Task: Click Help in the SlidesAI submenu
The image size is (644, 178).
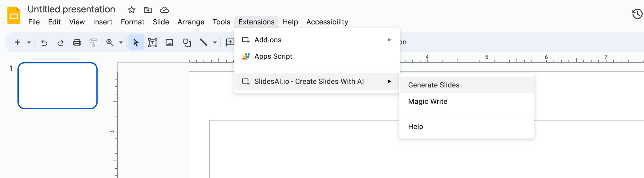Action: tap(415, 127)
